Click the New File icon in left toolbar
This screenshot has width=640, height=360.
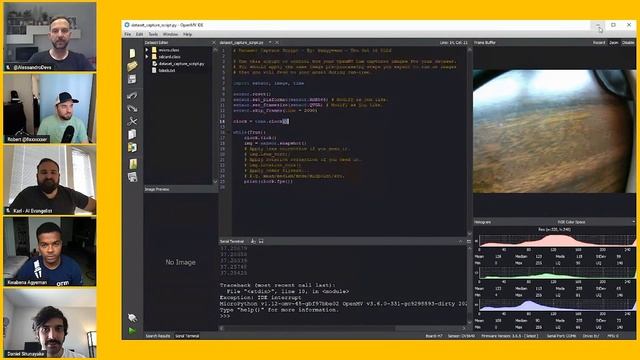tap(132, 53)
